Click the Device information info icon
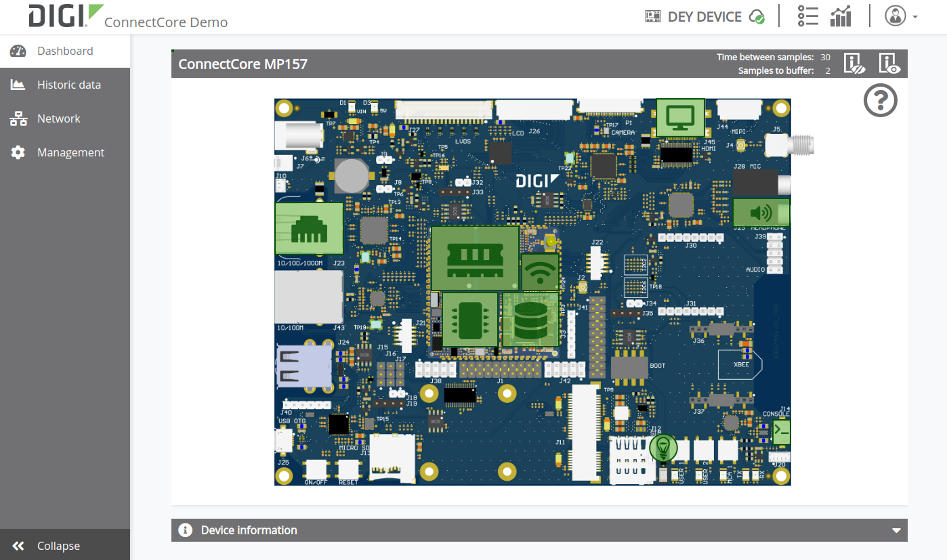The height and width of the screenshot is (560, 947). [x=185, y=530]
